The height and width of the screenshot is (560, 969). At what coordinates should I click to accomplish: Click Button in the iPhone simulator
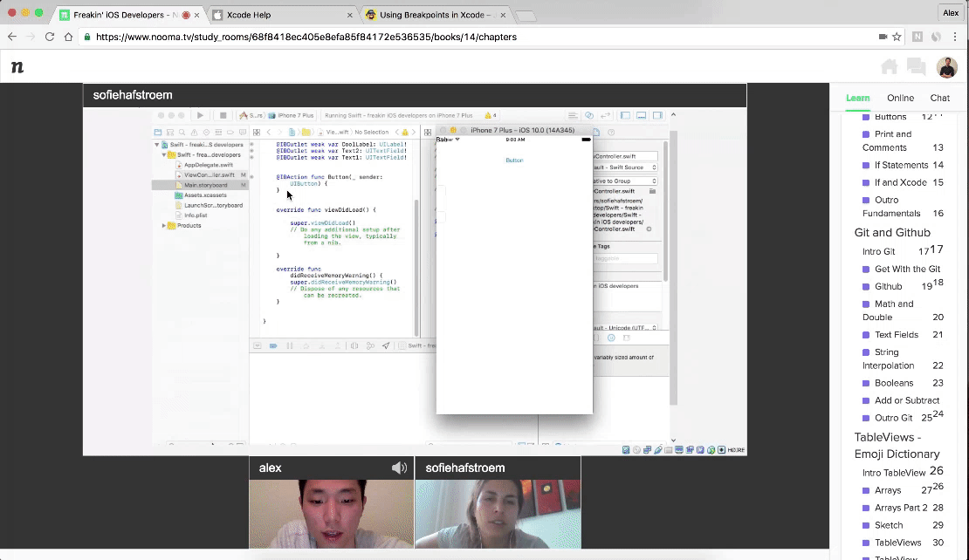(x=514, y=160)
